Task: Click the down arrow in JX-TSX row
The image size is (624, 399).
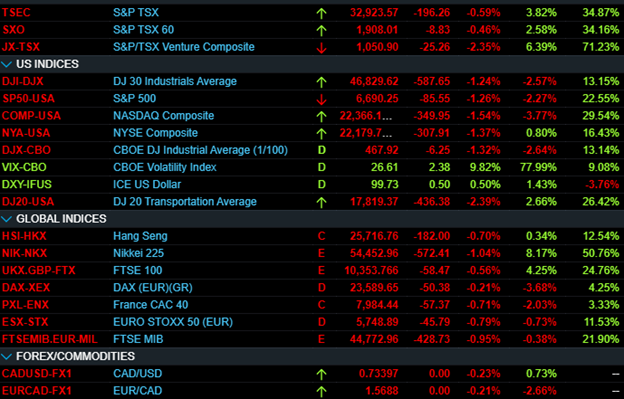Action: click(x=322, y=48)
